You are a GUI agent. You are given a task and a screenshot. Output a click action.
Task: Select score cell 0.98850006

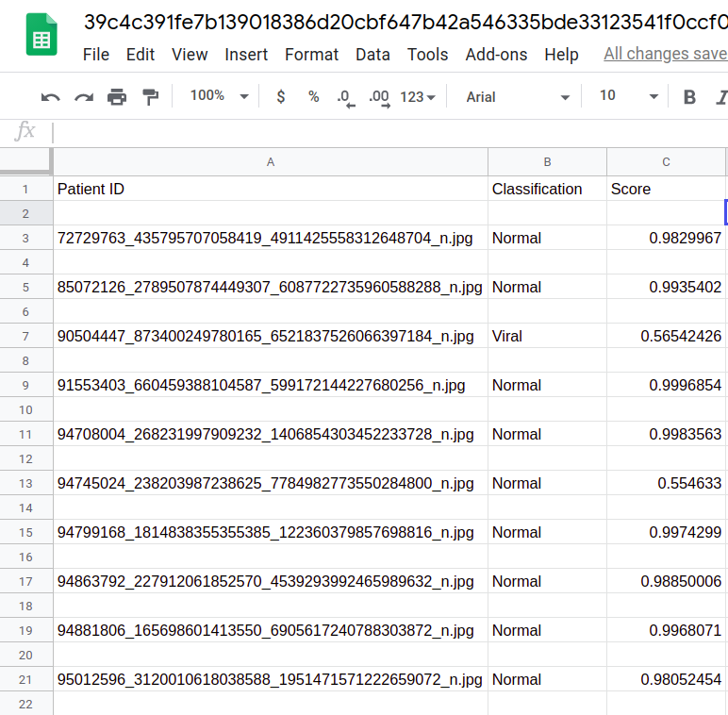667,581
